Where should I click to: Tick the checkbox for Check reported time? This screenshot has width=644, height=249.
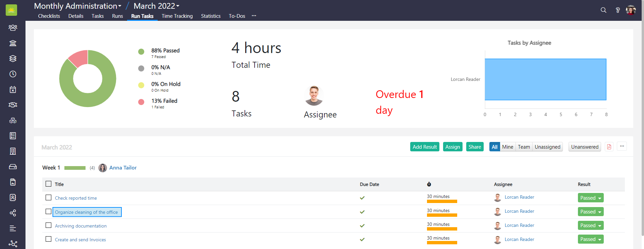(x=49, y=198)
